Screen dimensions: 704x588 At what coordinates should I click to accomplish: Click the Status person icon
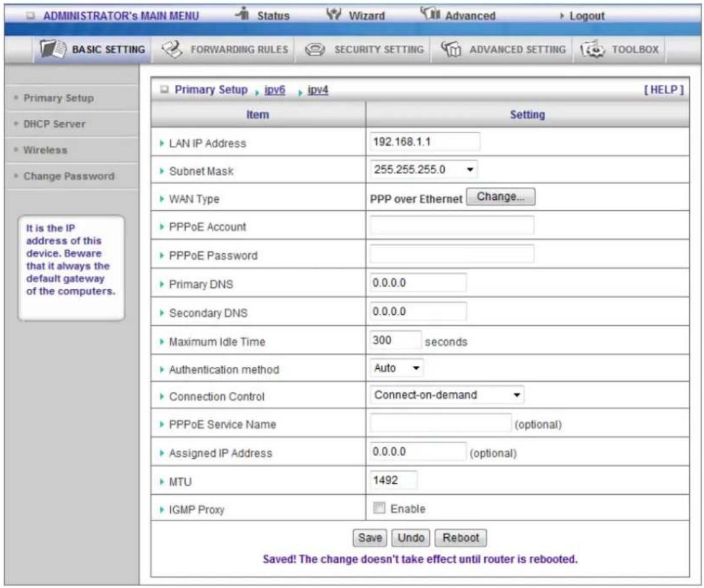pyautogui.click(x=243, y=13)
